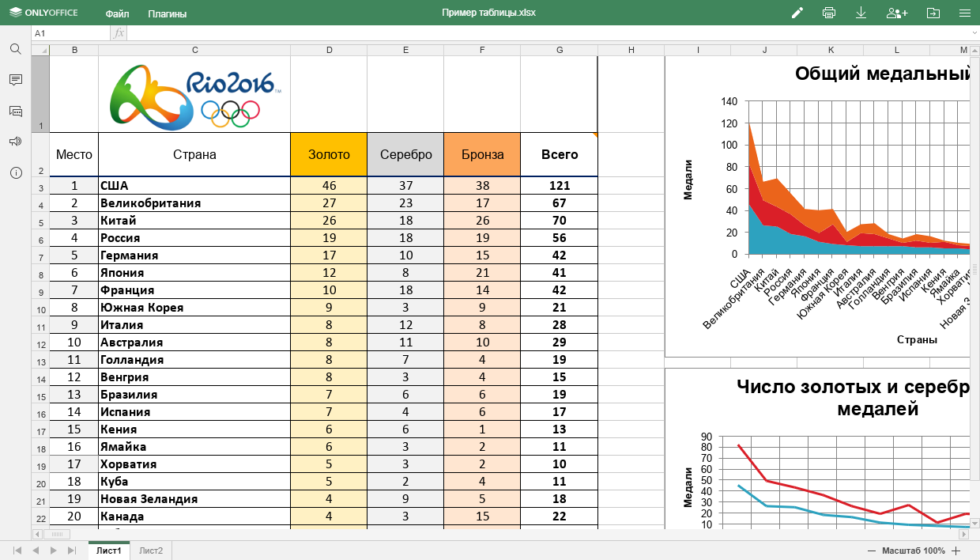This screenshot has width=980, height=560.
Task: Click the feedback megaphone icon
Action: click(15, 142)
